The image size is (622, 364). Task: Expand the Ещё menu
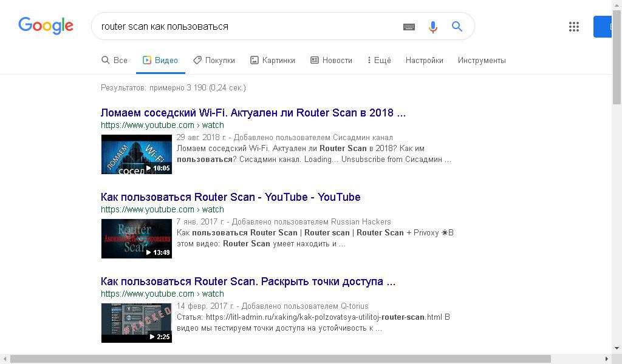(x=379, y=60)
